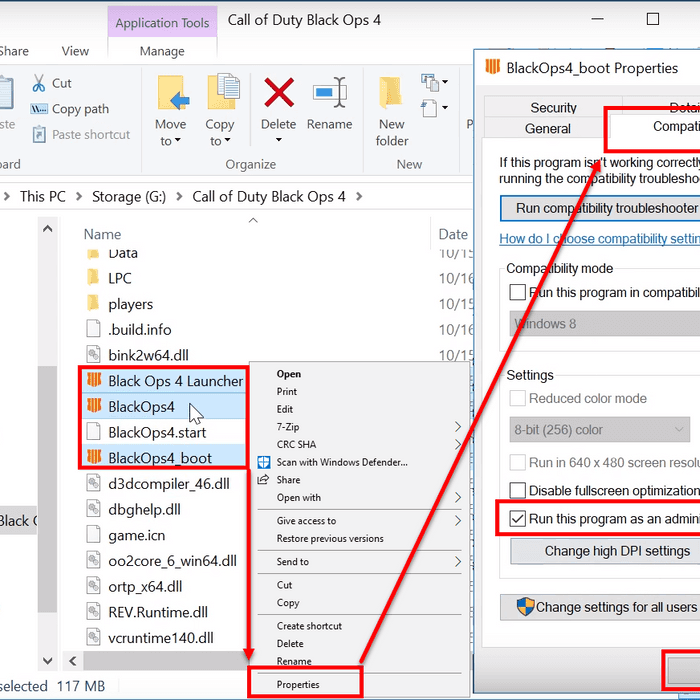The image size is (700, 700).
Task: Click Change settings for all users
Action: click(x=600, y=607)
